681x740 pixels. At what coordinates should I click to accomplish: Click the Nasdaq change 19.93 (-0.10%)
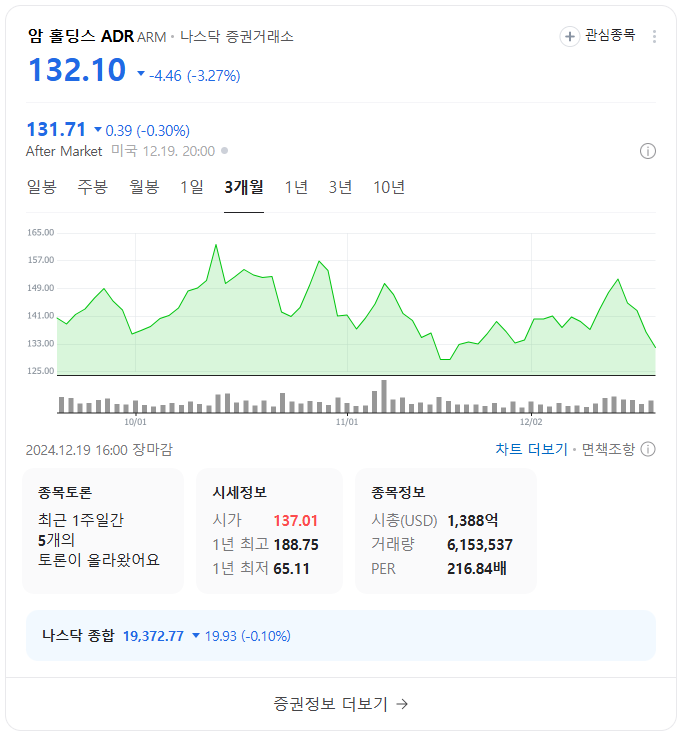click(247, 636)
